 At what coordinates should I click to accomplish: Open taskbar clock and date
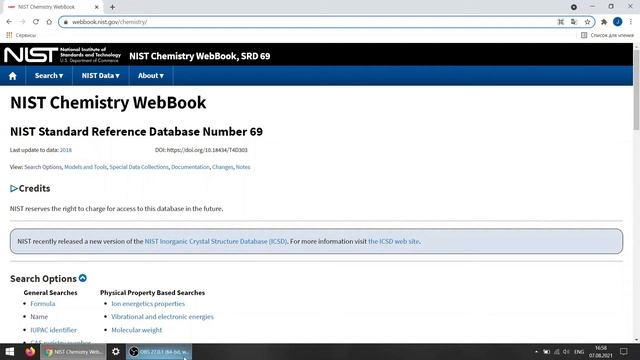(600, 352)
